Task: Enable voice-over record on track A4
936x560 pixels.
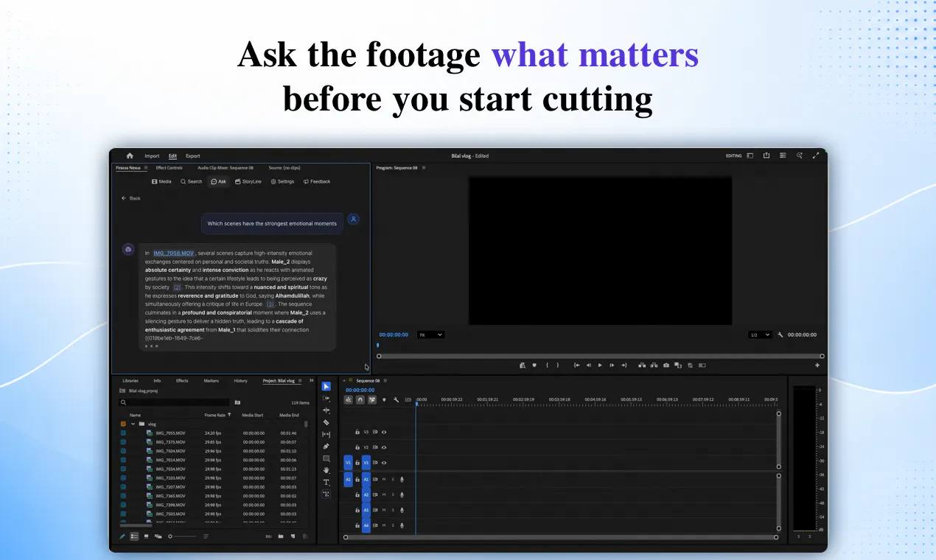Action: 402,526
